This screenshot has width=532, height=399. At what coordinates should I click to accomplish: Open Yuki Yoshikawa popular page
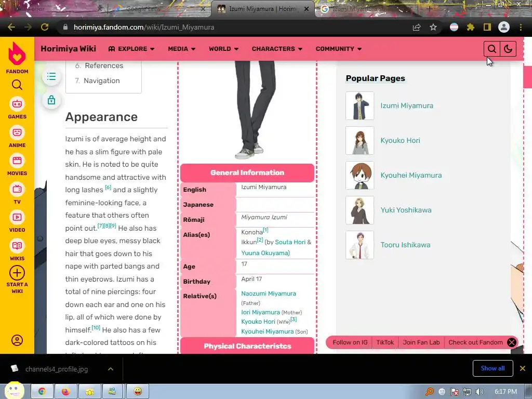coord(406,210)
